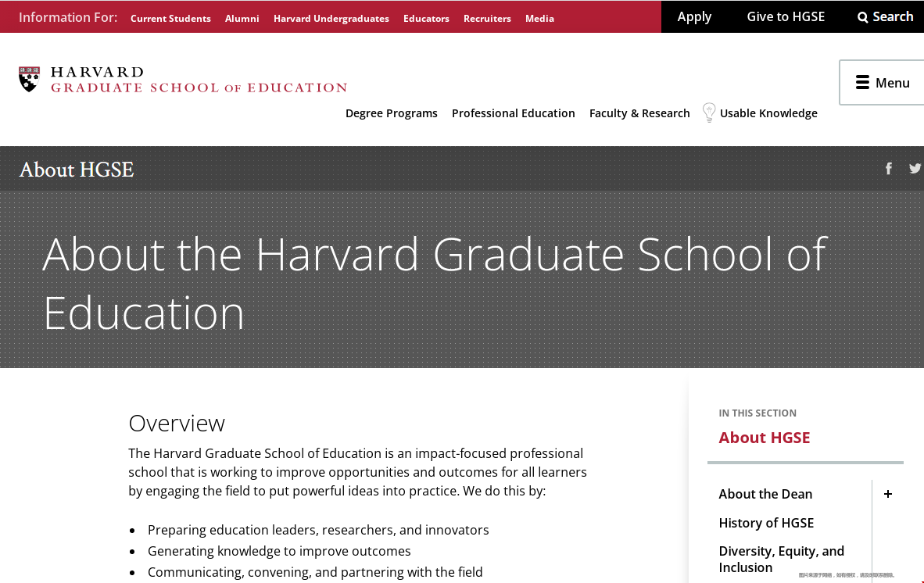Click the Usable Knowledge lightbulb icon
924x583 pixels.
click(x=709, y=113)
